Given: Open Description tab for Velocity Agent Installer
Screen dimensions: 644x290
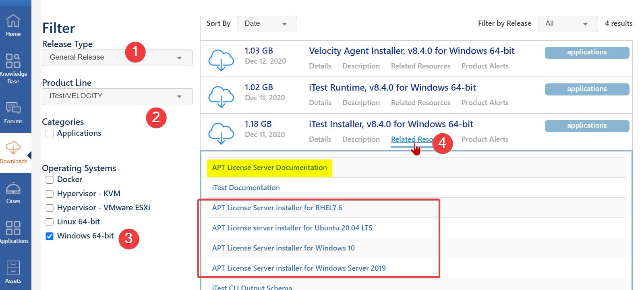Looking at the screenshot, I should (361, 66).
